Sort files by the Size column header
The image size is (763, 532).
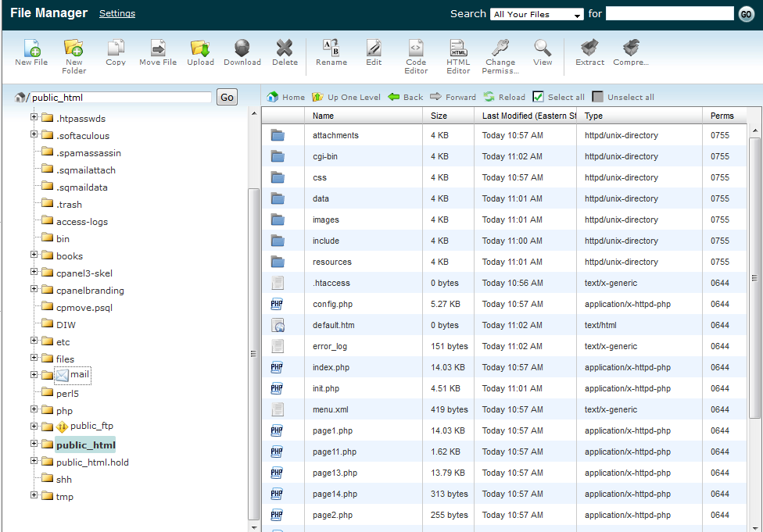(439, 116)
